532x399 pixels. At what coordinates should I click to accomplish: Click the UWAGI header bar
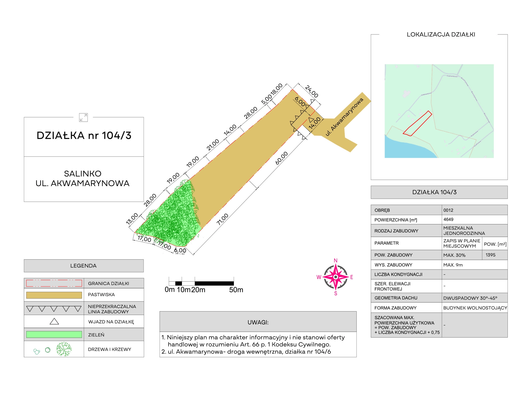click(258, 322)
